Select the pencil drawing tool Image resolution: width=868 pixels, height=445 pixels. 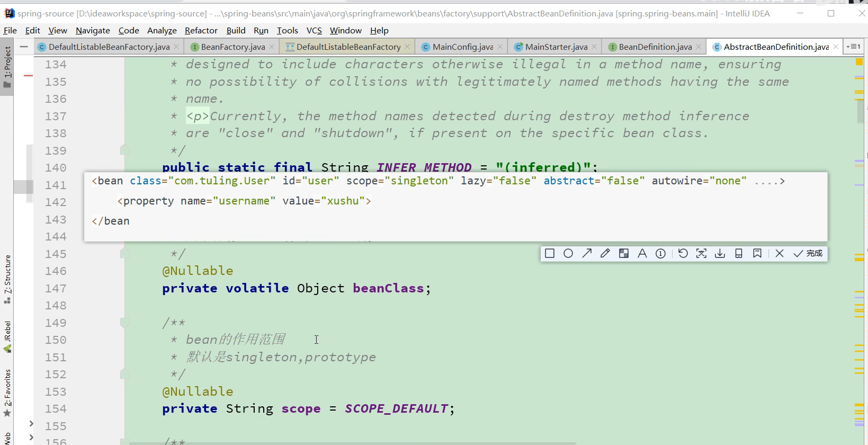click(605, 254)
